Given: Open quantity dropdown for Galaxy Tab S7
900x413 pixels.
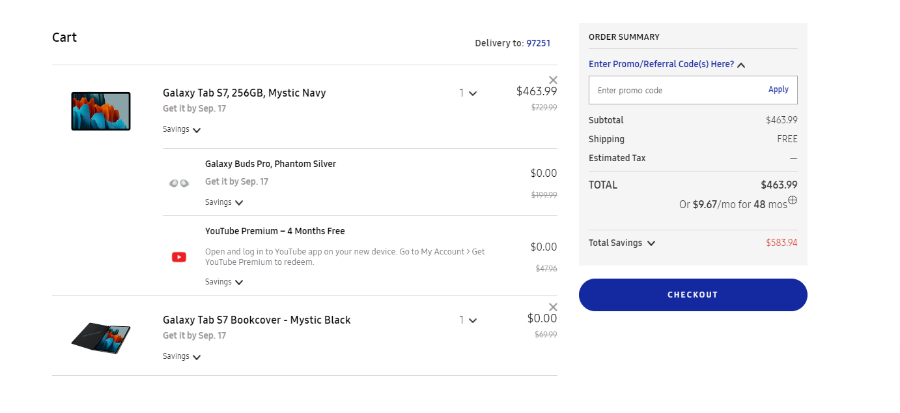Looking at the screenshot, I should (x=468, y=93).
